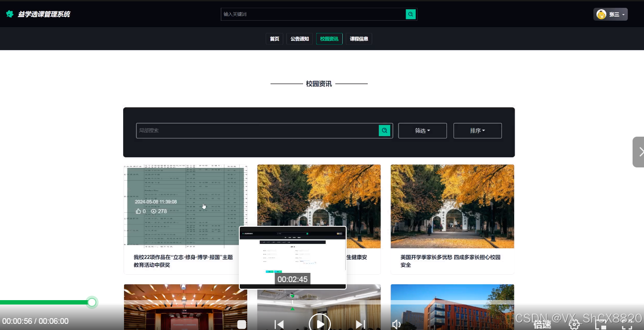Click the right autumn campus gate thumbnail
This screenshot has height=330, width=644.
click(x=452, y=207)
